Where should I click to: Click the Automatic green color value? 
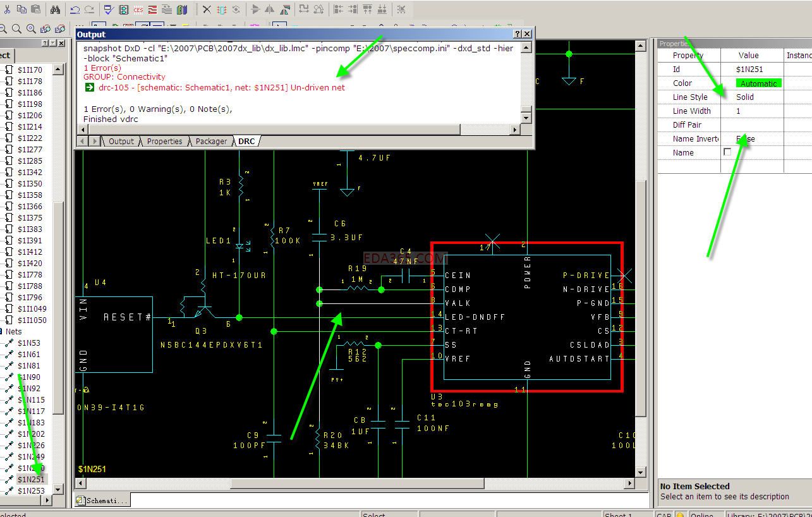click(758, 83)
